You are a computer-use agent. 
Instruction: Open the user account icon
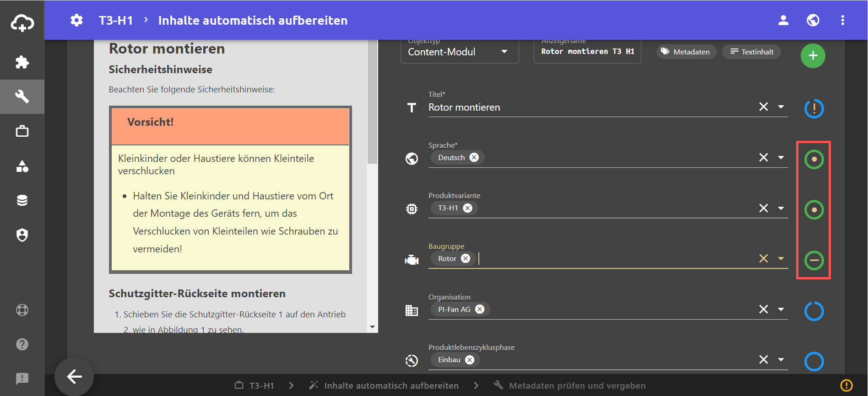tap(783, 20)
